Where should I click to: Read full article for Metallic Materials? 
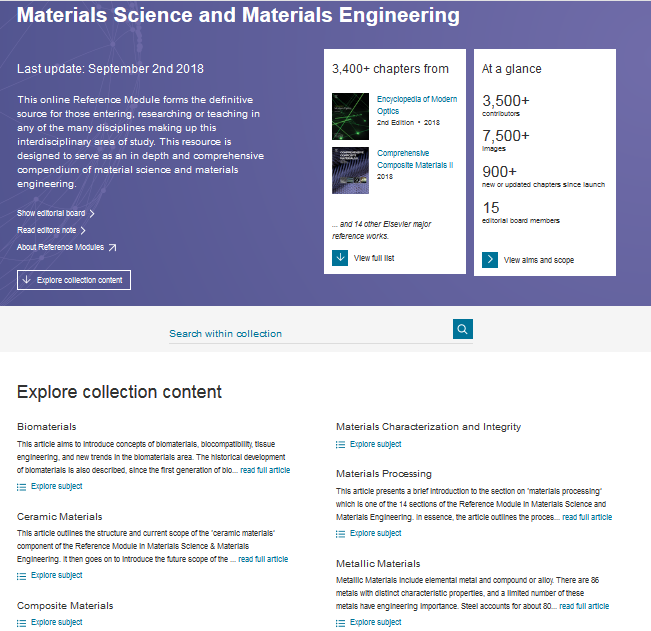tap(584, 606)
